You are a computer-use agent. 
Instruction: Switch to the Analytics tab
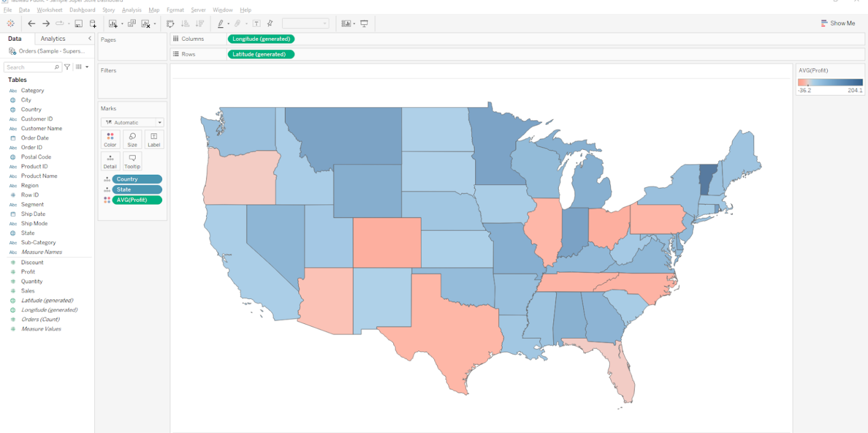click(54, 38)
